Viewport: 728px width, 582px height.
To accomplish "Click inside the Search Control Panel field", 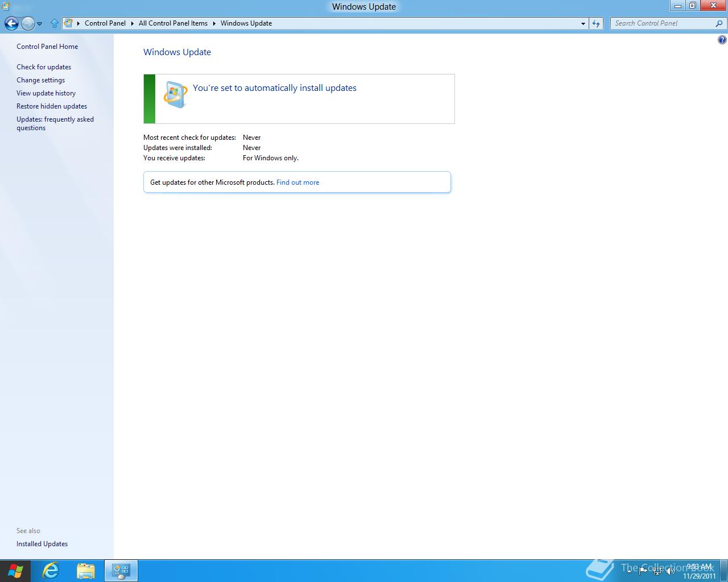I will 660,23.
